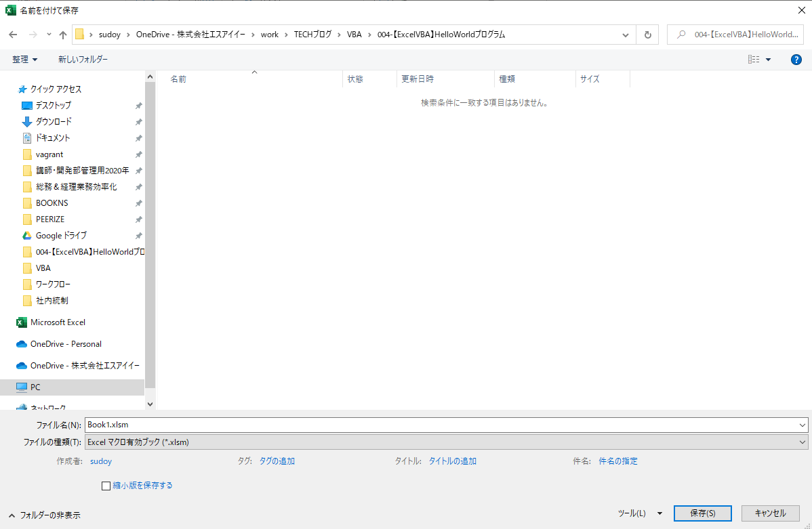This screenshot has width=812, height=529.
Task: Click the up one level arrow
Action: (63, 35)
